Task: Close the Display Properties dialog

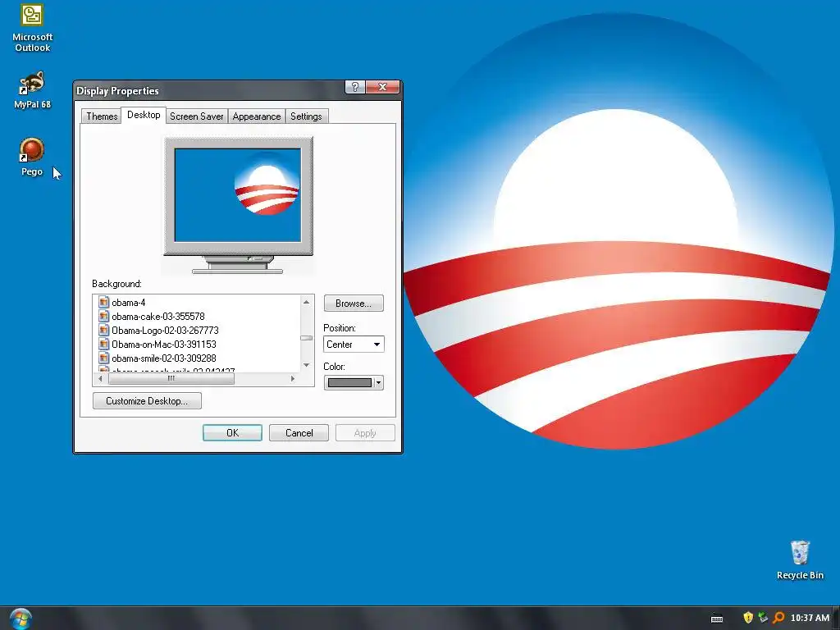Action: (x=382, y=87)
